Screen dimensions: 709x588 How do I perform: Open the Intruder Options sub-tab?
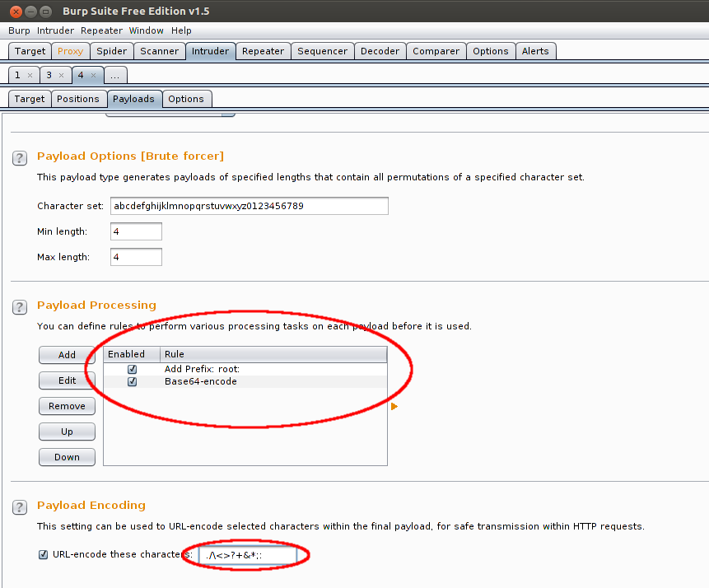186,99
